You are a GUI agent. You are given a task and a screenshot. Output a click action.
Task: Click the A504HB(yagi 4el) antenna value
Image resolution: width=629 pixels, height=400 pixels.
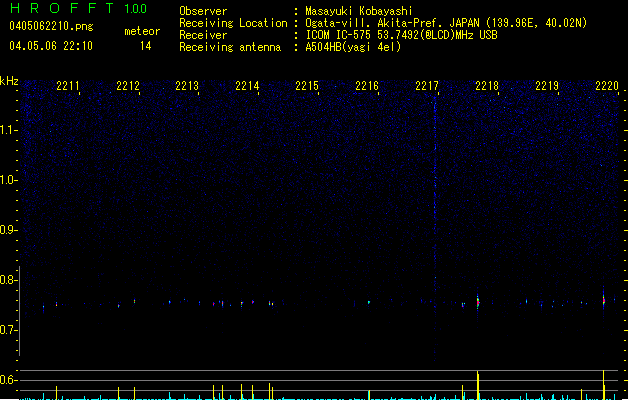point(353,47)
